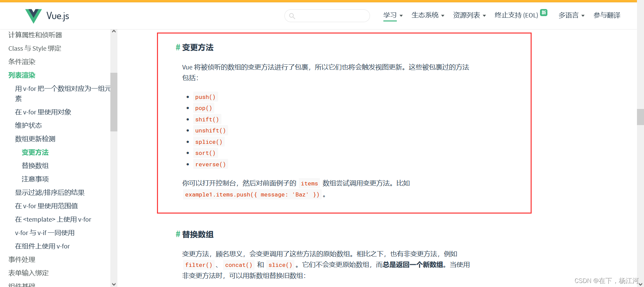Open 终止支持 (EOL) page

point(516,15)
